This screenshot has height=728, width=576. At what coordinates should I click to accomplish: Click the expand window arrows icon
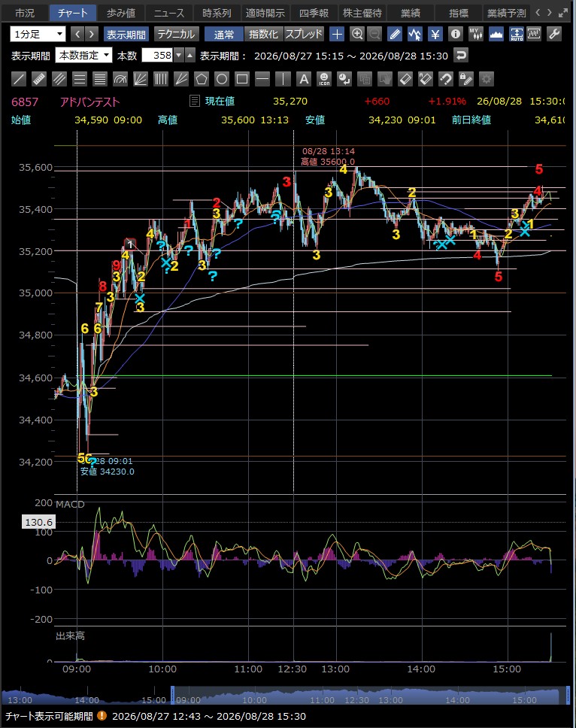(x=563, y=13)
